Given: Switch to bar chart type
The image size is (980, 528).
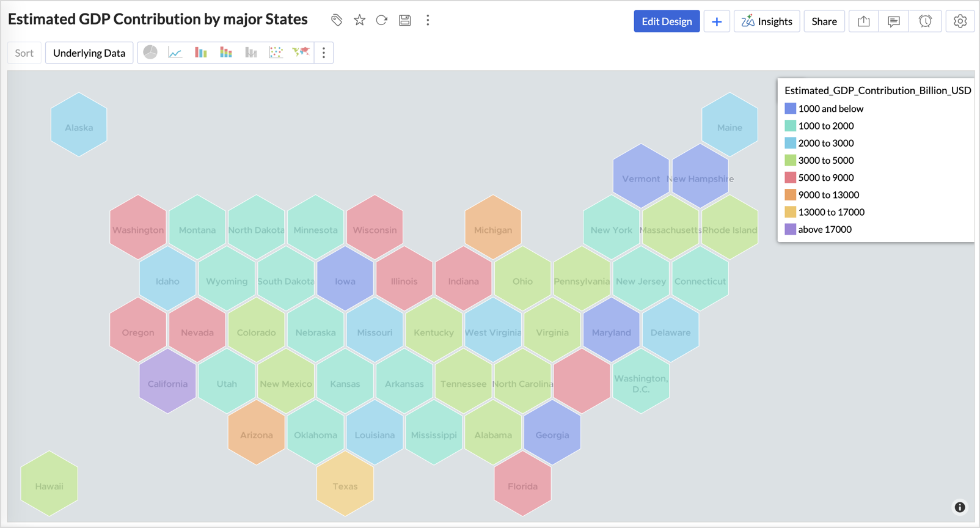Looking at the screenshot, I should (x=200, y=53).
